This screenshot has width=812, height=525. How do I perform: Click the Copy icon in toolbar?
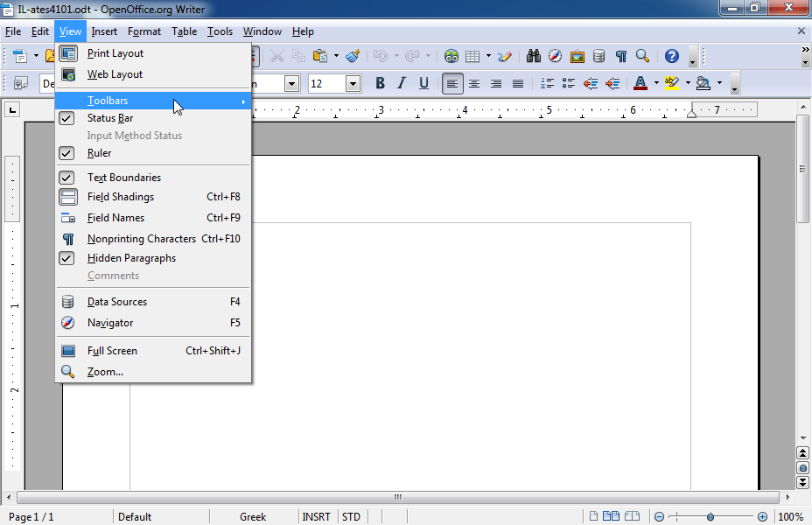(x=298, y=56)
